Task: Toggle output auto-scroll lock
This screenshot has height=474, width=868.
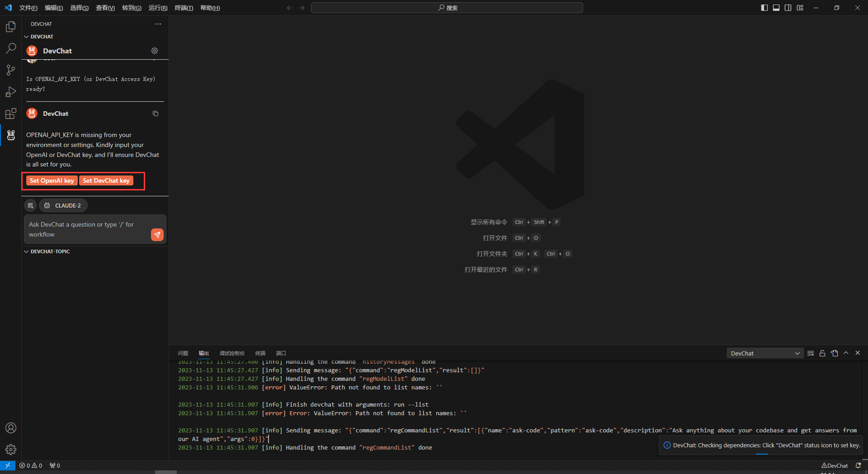Action: click(x=822, y=353)
